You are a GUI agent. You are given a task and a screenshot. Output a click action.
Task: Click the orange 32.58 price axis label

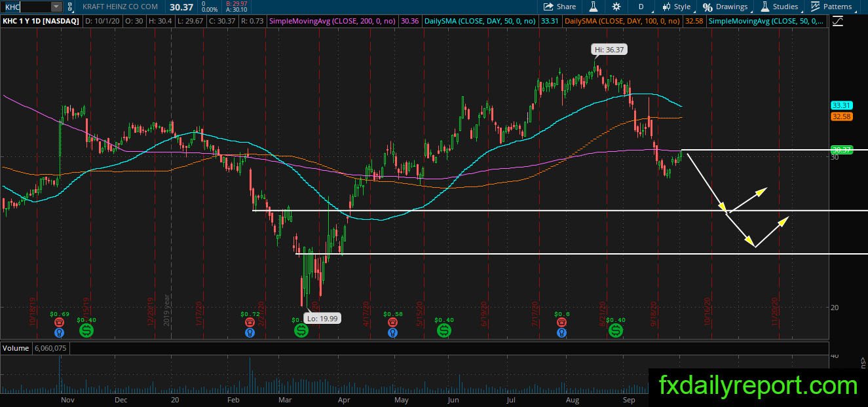coord(841,116)
